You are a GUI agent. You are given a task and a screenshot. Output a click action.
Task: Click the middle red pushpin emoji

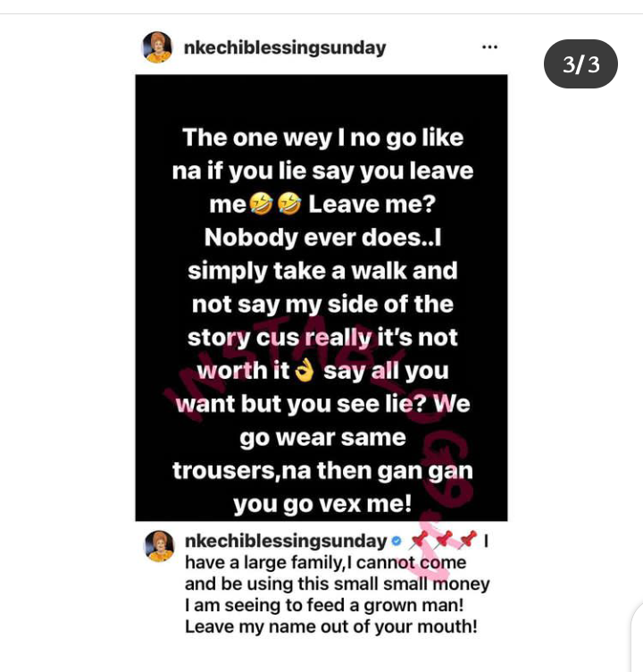pyautogui.click(x=443, y=540)
